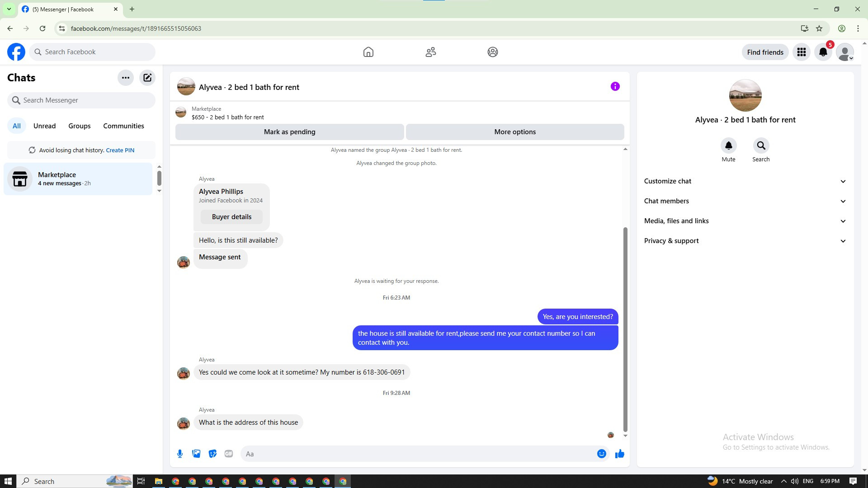Mute this conversation

pyautogui.click(x=728, y=146)
